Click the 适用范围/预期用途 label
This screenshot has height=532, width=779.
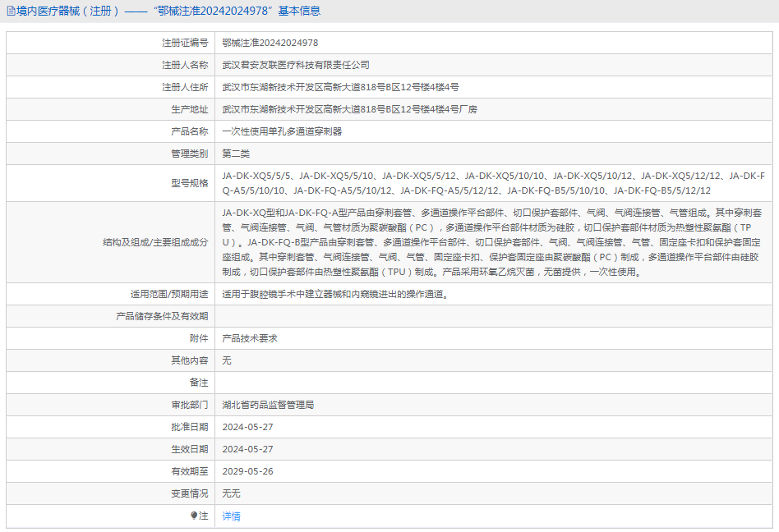[x=169, y=294]
